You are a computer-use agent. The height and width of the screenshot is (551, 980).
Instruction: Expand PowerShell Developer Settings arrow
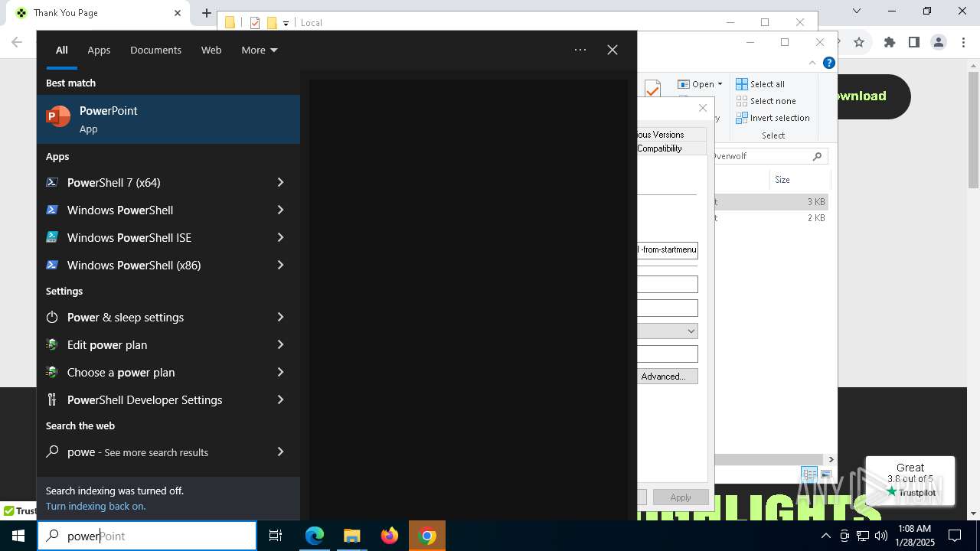coord(280,399)
